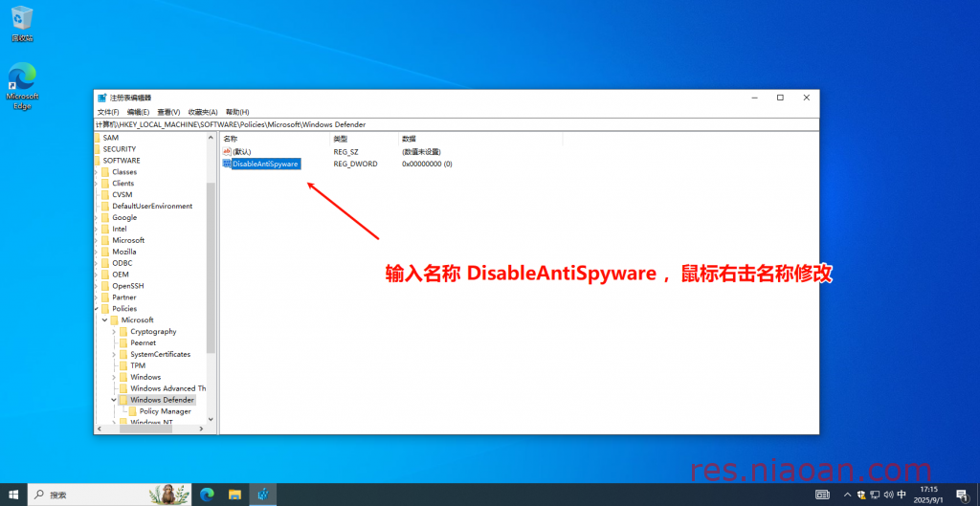Image resolution: width=980 pixels, height=506 pixels.
Task: Select the Mozilla key
Action: coord(124,252)
